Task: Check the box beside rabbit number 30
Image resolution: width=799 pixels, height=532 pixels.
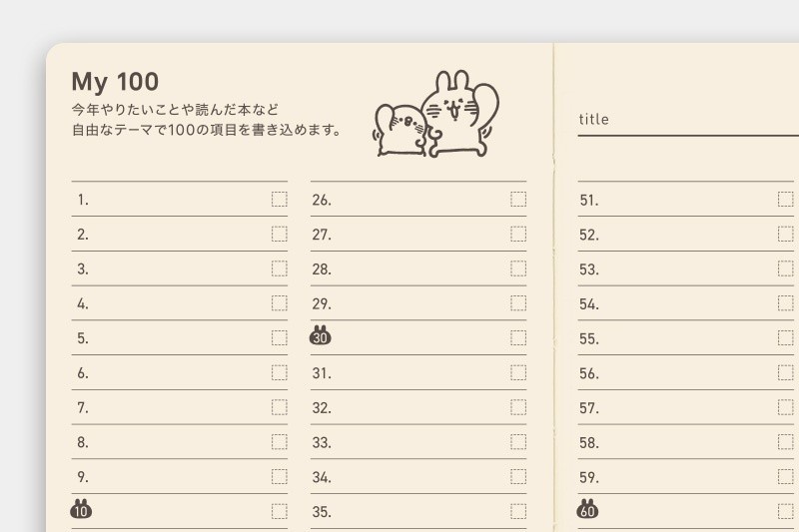Action: coord(518,337)
